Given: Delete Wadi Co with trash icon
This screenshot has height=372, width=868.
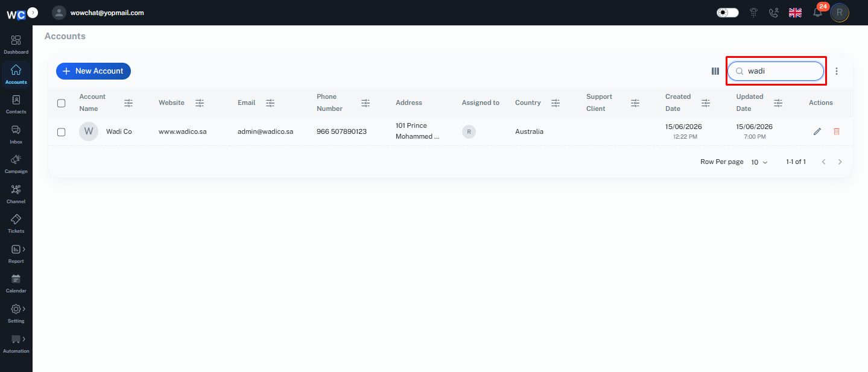Looking at the screenshot, I should (x=837, y=131).
